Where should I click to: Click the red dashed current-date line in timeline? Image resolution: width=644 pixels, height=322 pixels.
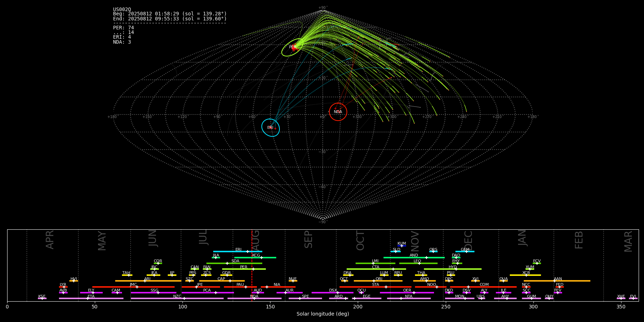pyautogui.click(x=252, y=265)
